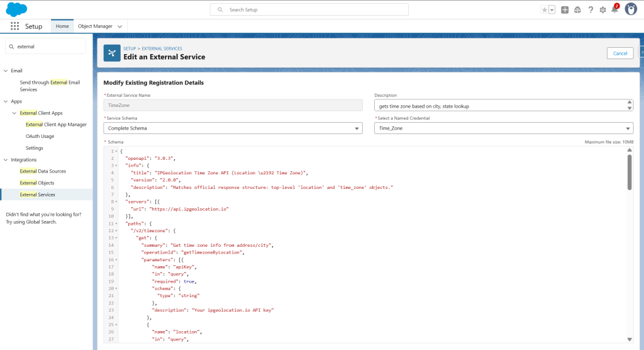
Task: Open the App Launcher grid icon
Action: click(x=15, y=26)
